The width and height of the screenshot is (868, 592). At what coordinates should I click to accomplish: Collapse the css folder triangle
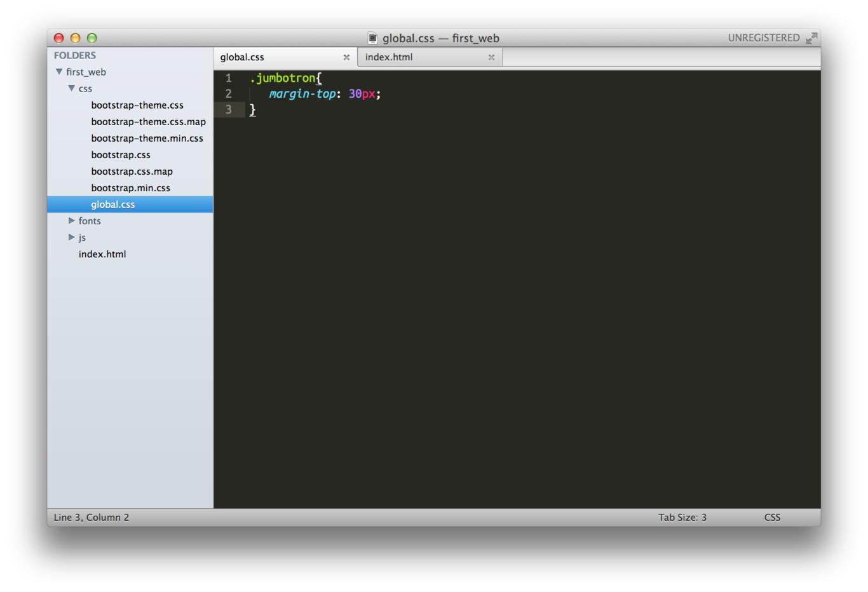coord(72,88)
